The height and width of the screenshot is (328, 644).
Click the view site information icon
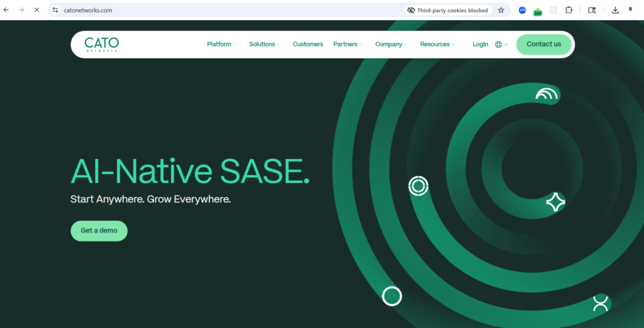coord(55,10)
